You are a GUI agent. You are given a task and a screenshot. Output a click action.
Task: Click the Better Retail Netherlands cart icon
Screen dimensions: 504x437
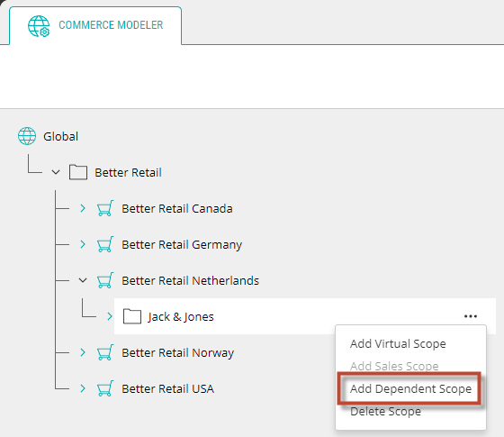click(105, 280)
